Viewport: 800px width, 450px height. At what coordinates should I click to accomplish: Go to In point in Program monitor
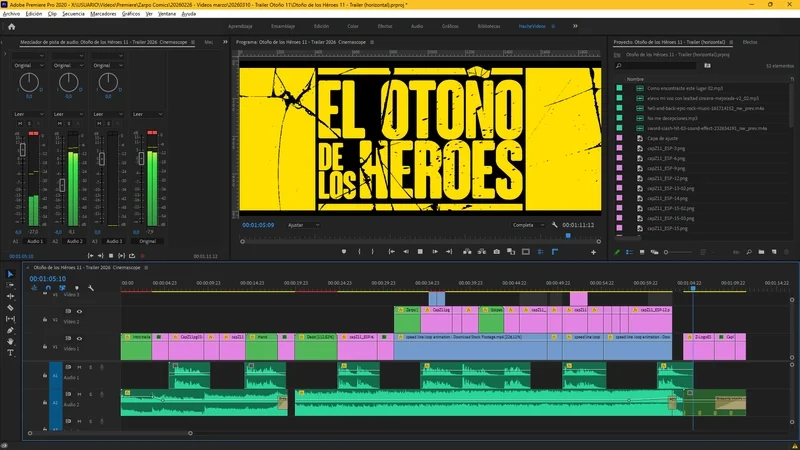391,252
